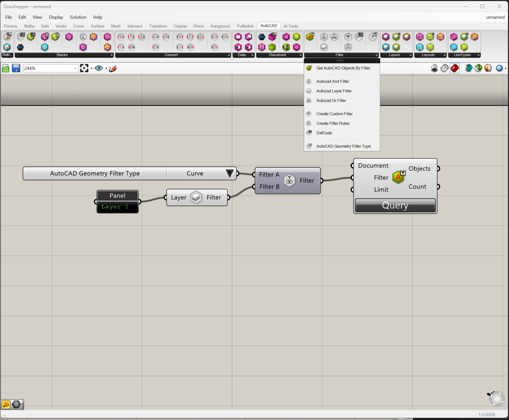The height and width of the screenshot is (420, 509).
Task: Choose Create Filter Rules from the dropdown list
Action: (342, 123)
